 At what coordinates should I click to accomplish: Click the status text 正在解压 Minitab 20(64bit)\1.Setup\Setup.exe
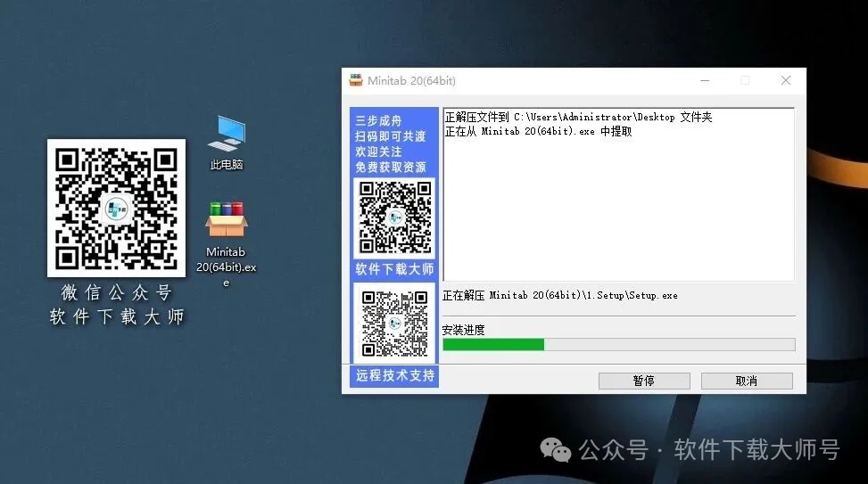[559, 295]
